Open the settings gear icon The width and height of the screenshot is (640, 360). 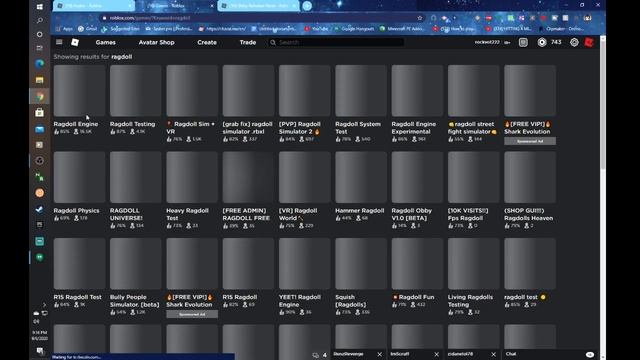[574, 42]
